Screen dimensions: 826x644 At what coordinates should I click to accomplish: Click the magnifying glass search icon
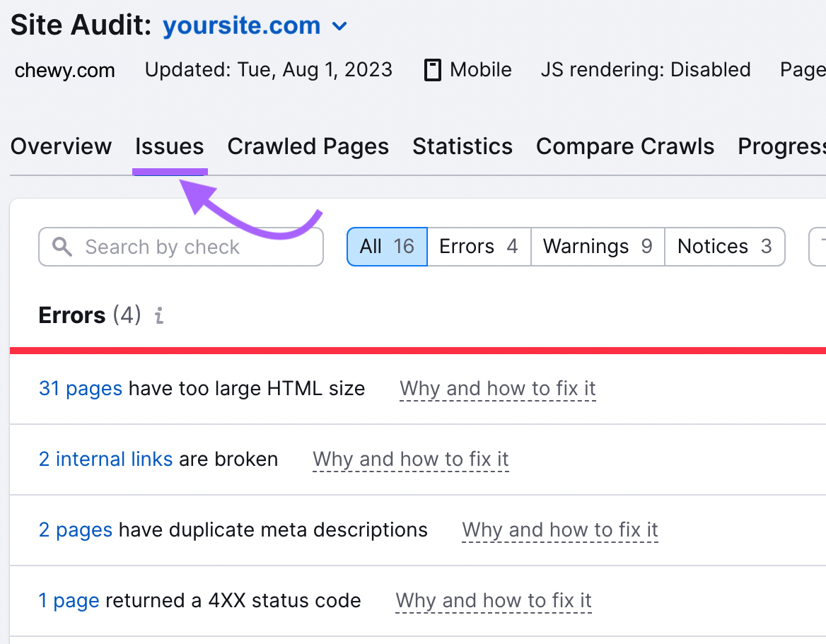tap(62, 247)
